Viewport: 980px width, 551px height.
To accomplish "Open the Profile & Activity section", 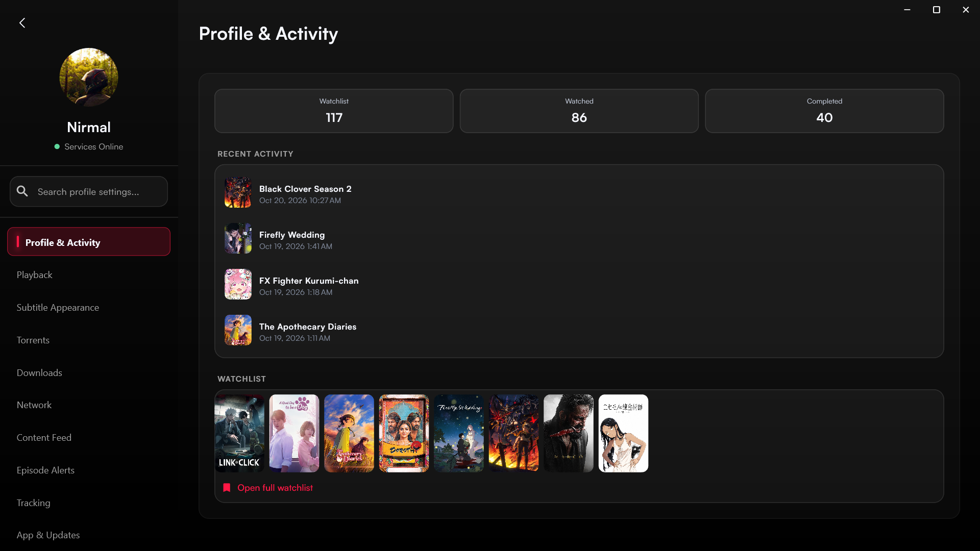I will (89, 242).
